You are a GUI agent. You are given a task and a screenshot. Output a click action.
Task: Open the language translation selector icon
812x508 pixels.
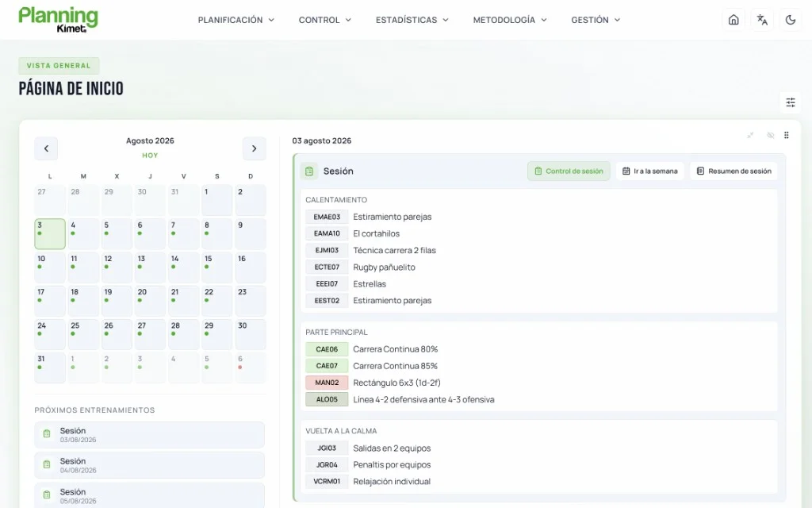762,20
